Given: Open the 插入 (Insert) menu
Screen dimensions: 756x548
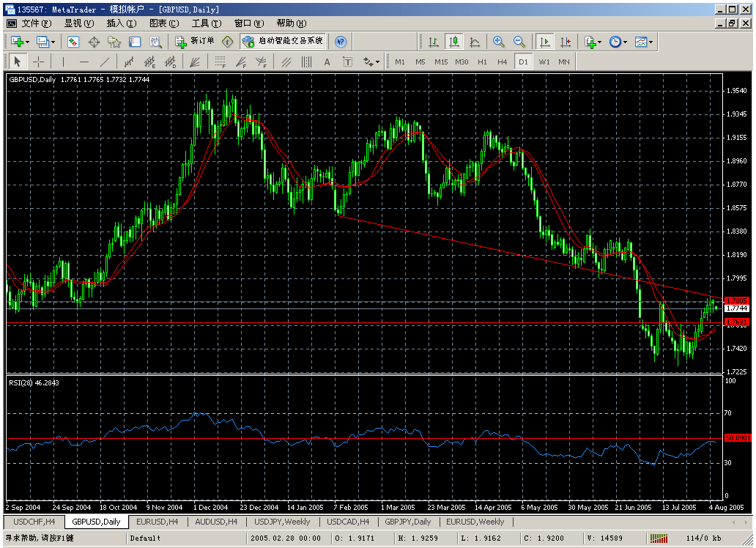Looking at the screenshot, I should tap(121, 23).
